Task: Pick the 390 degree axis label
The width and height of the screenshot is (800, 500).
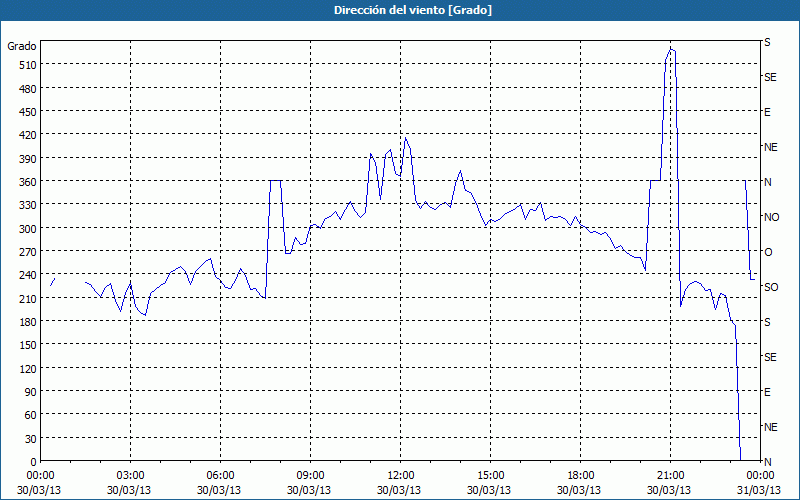Action: [x=28, y=158]
